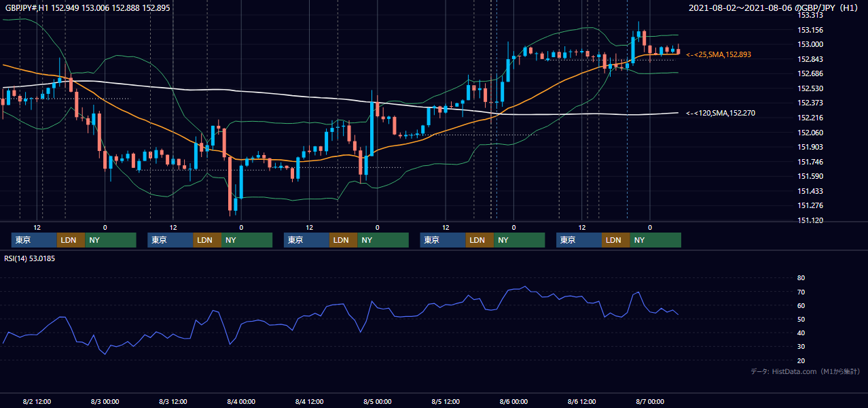The width and height of the screenshot is (868, 408).
Task: Click the 8/5 00:00 time axis label
Action: (x=378, y=401)
